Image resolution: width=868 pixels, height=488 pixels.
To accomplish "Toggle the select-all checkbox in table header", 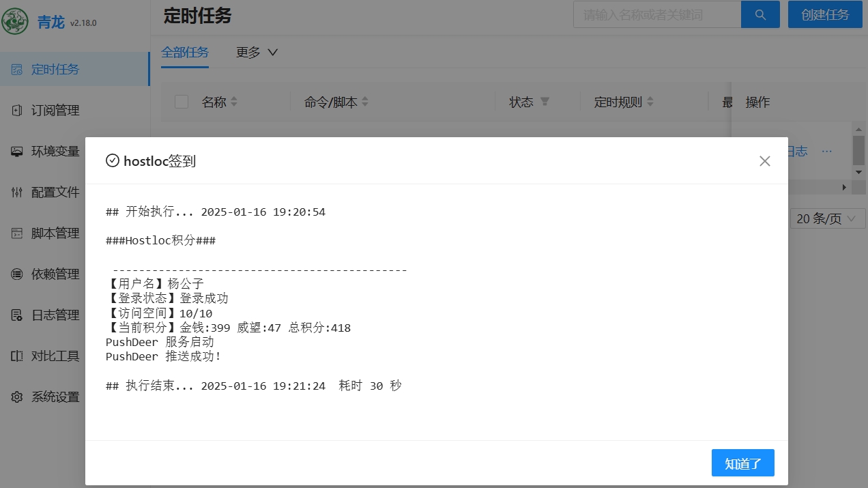I will 182,102.
